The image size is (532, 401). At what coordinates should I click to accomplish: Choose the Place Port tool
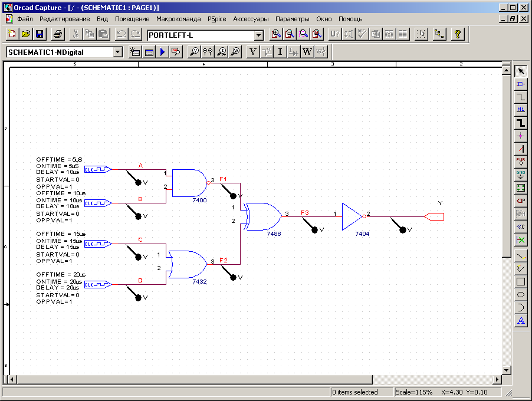tap(520, 200)
